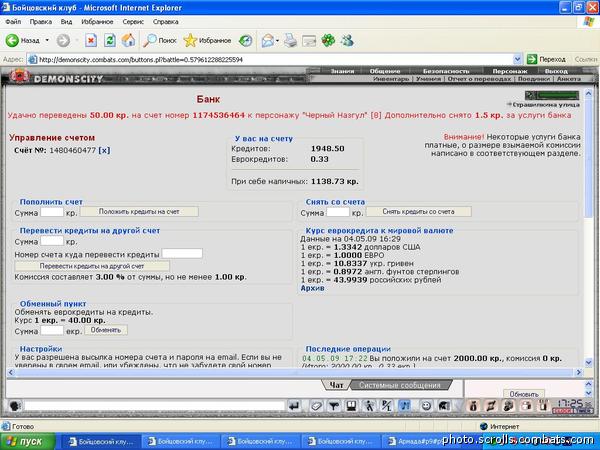Click the funnel chat filter icon

coord(334,406)
